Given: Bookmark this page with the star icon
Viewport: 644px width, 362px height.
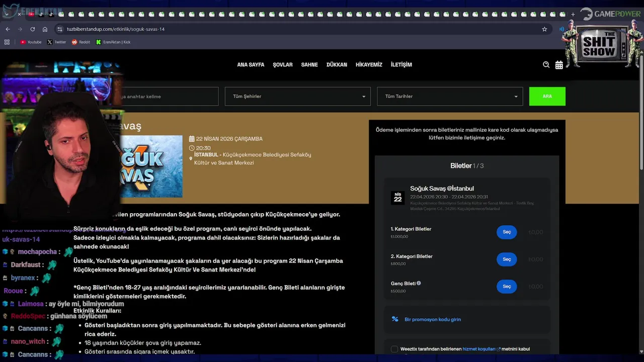Looking at the screenshot, I should 544,29.
